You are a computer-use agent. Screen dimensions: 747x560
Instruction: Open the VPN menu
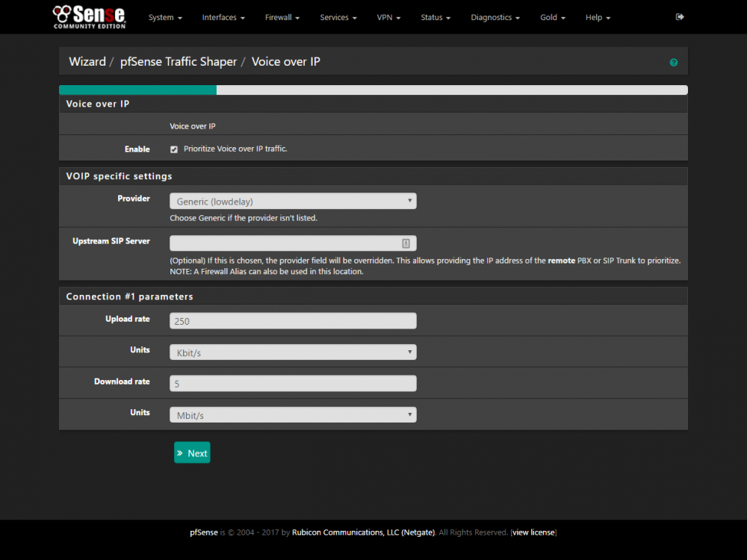tap(388, 18)
